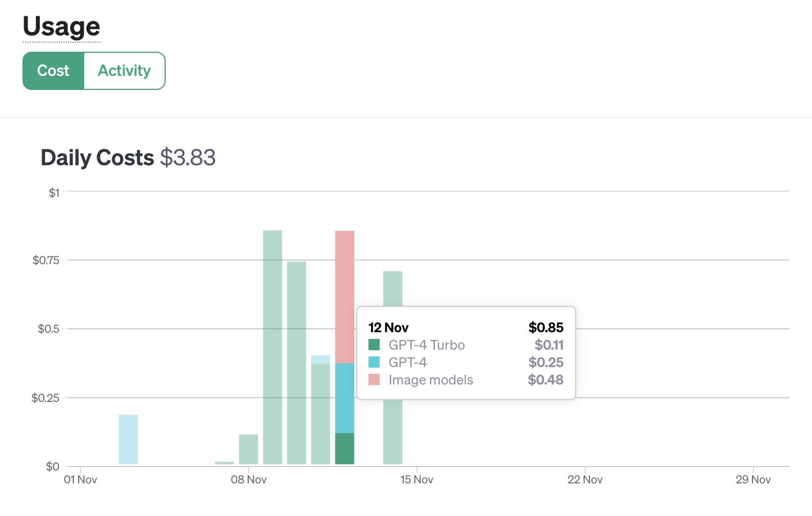
Task: Click the Image models label in tooltip
Action: [x=431, y=380]
